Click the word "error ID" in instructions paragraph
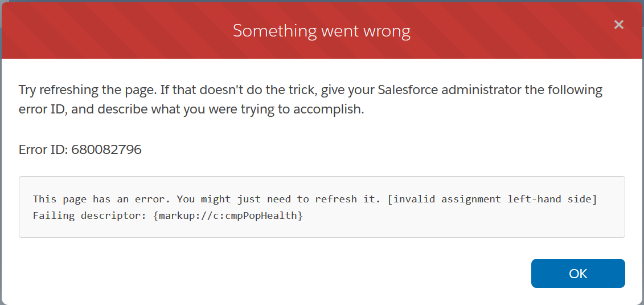Screen dimensions: 644x305 (43, 109)
